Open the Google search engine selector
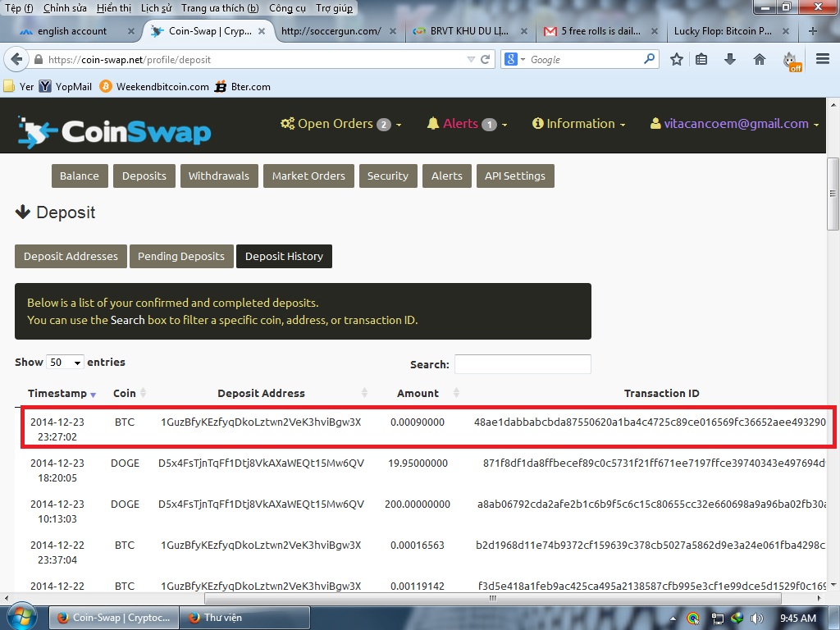Image resolution: width=840 pixels, height=630 pixels. [514, 59]
